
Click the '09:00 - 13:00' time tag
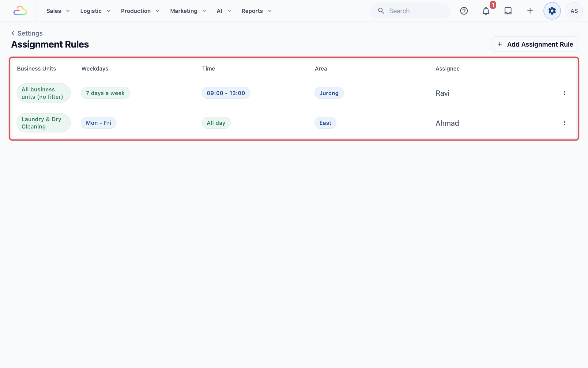point(226,93)
